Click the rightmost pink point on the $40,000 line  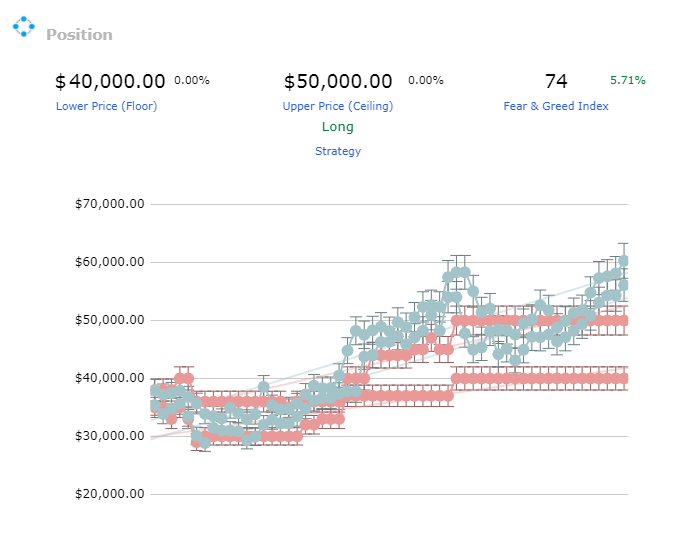point(623,378)
